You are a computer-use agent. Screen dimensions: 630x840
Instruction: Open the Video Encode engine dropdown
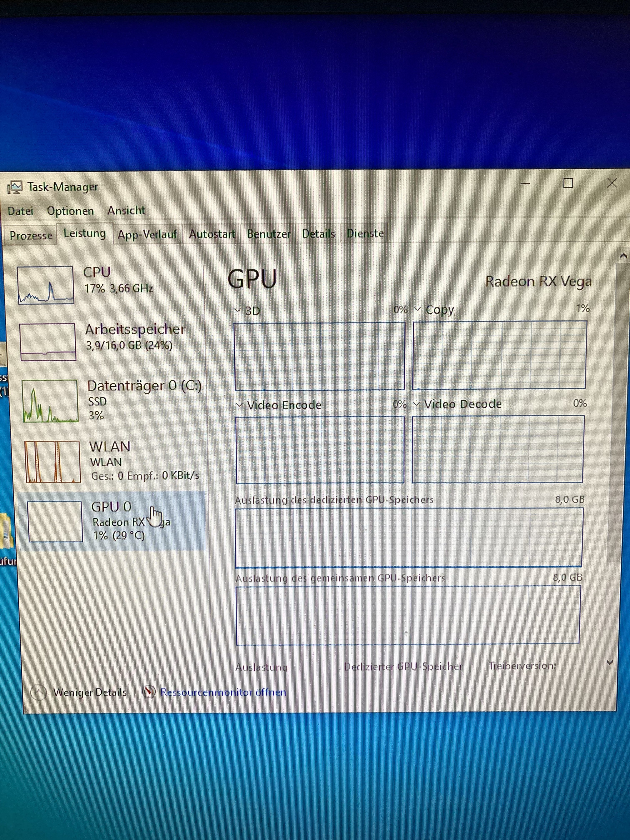(x=239, y=405)
